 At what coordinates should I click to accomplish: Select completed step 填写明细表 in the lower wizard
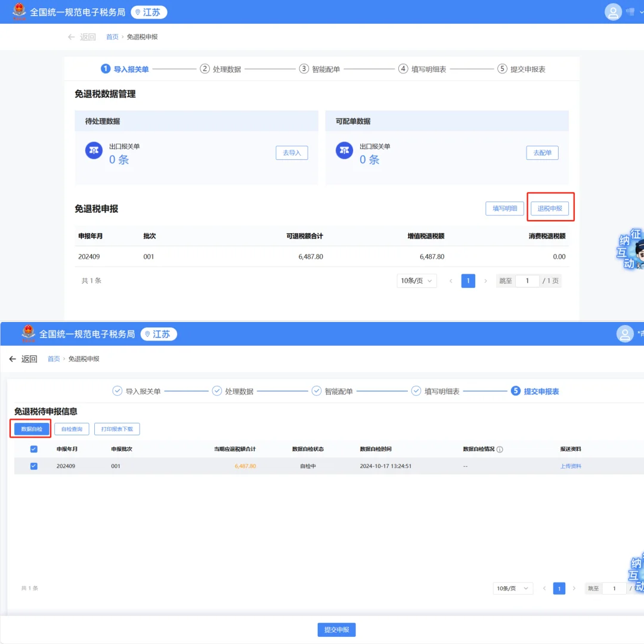(435, 391)
